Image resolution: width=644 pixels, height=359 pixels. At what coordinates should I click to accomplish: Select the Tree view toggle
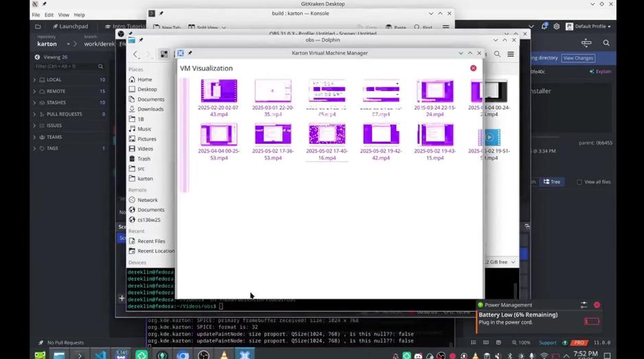tap(551, 181)
